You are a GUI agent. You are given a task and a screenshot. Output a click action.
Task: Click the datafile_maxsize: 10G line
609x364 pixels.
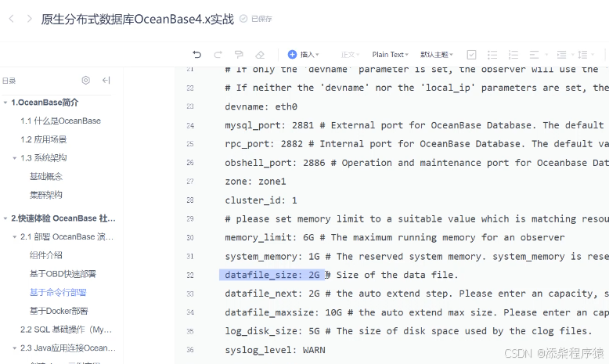416,312
